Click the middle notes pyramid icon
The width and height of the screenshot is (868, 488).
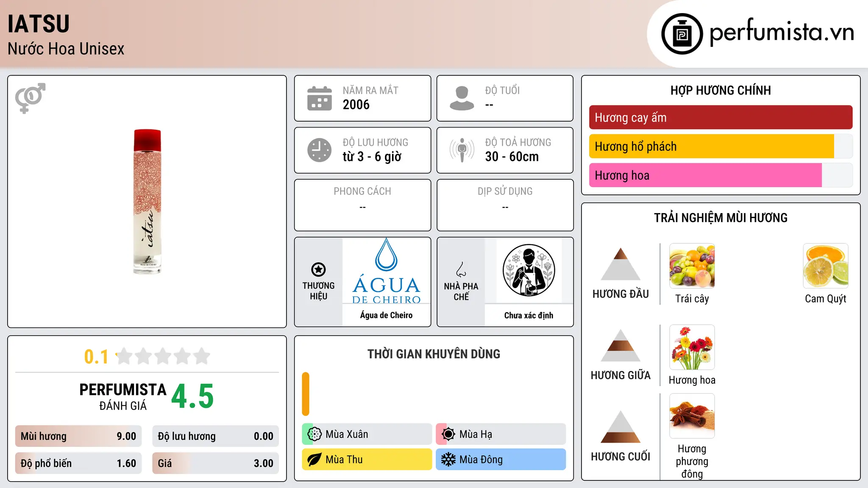[620, 345]
